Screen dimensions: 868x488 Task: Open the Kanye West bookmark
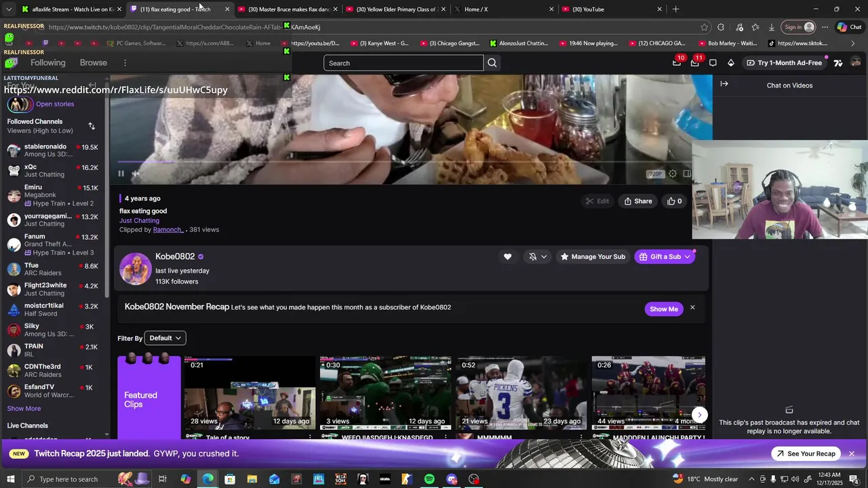tap(379, 43)
